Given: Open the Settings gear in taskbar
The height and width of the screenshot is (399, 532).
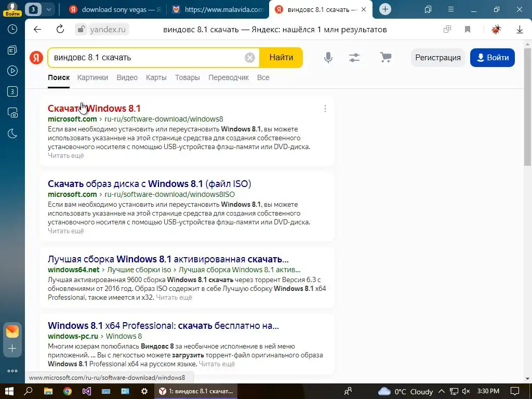Looking at the screenshot, I should point(144,391).
